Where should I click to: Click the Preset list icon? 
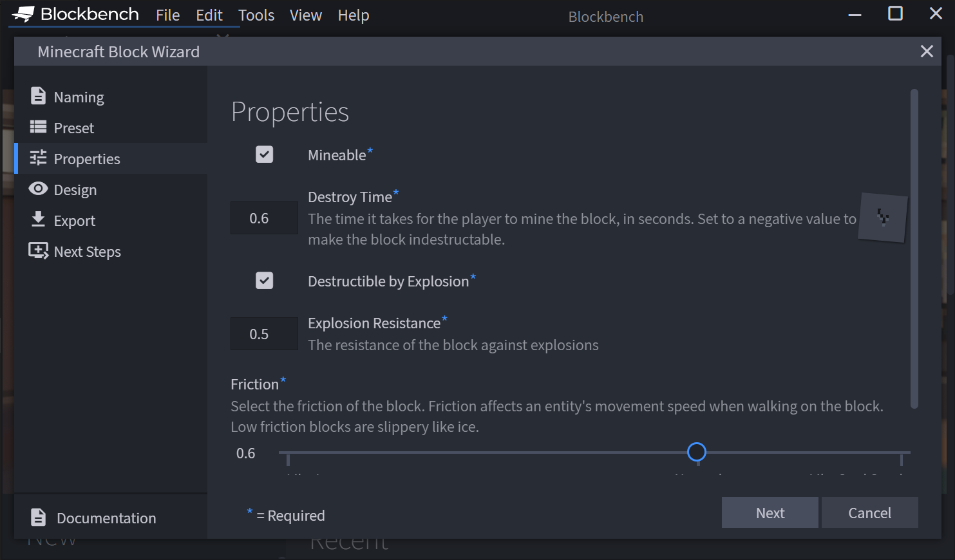pyautogui.click(x=39, y=127)
